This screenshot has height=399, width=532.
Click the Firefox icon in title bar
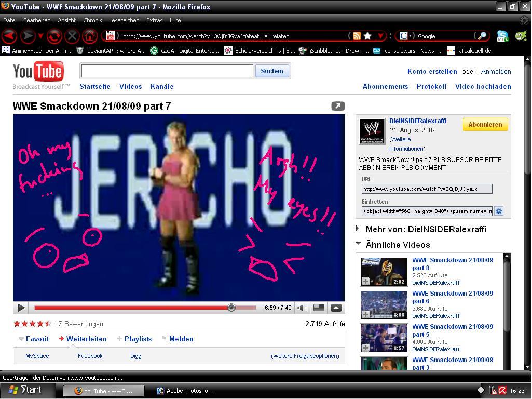5,6
